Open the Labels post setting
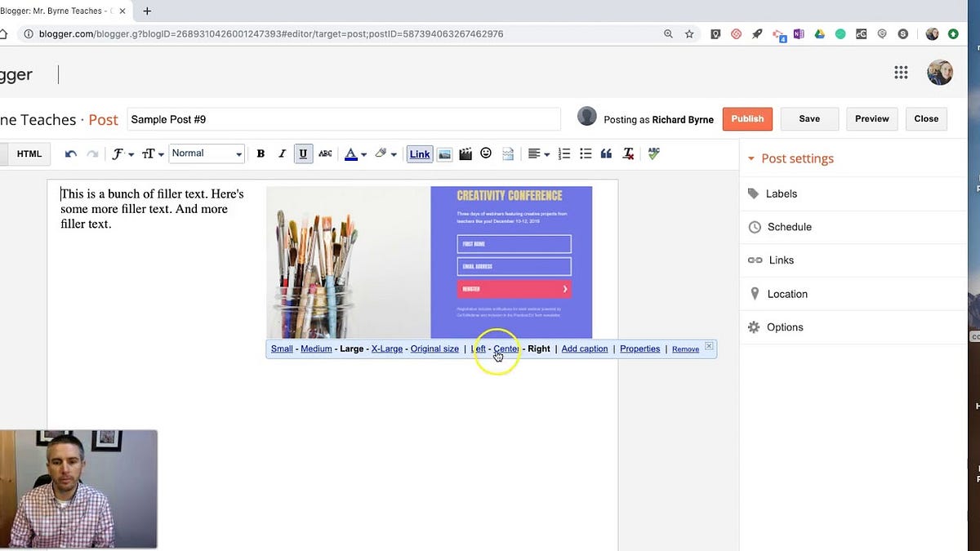Image resolution: width=980 pixels, height=551 pixels. click(x=781, y=193)
